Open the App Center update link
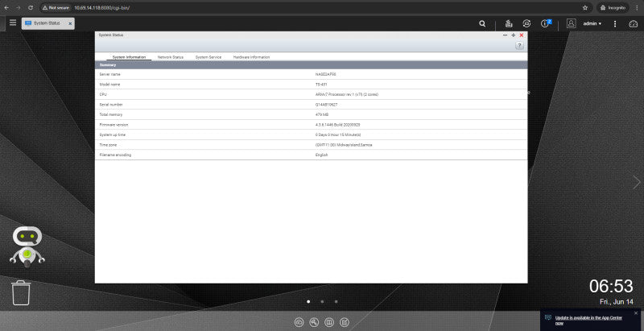644x331 pixels. coord(588,321)
